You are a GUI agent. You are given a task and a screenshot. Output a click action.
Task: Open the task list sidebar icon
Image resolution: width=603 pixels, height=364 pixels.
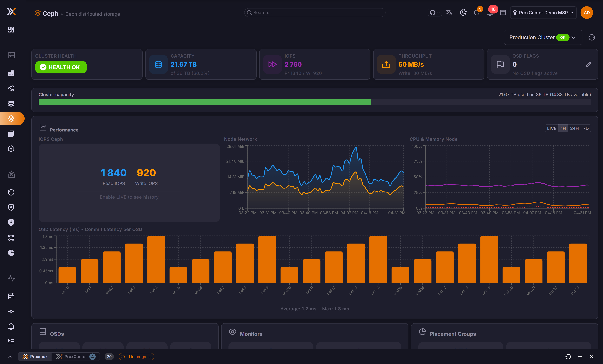point(11,342)
